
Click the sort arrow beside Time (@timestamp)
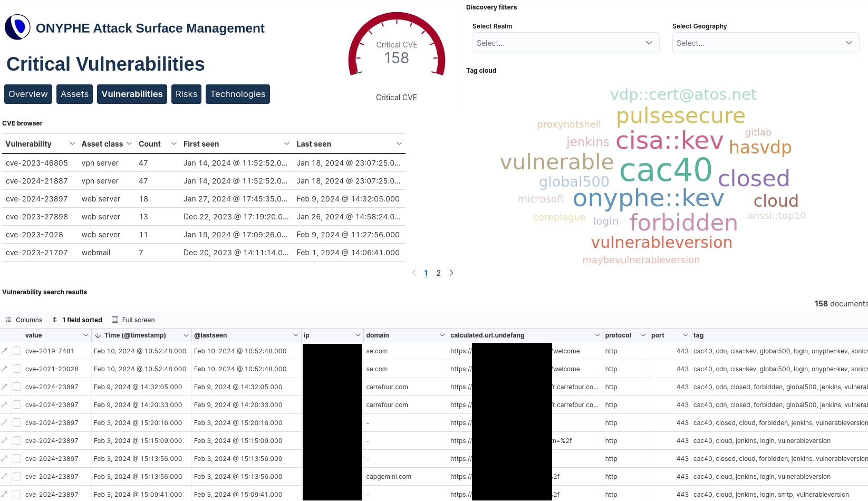pyautogui.click(x=98, y=335)
